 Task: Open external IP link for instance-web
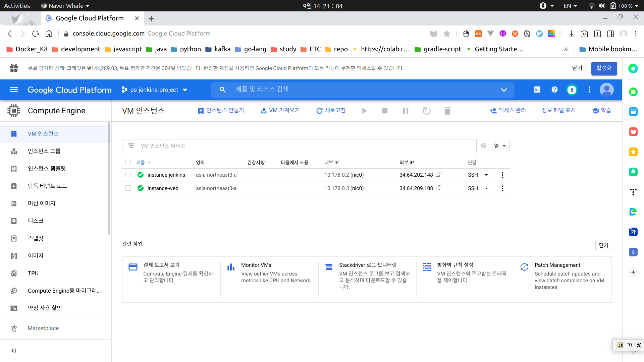438,188
